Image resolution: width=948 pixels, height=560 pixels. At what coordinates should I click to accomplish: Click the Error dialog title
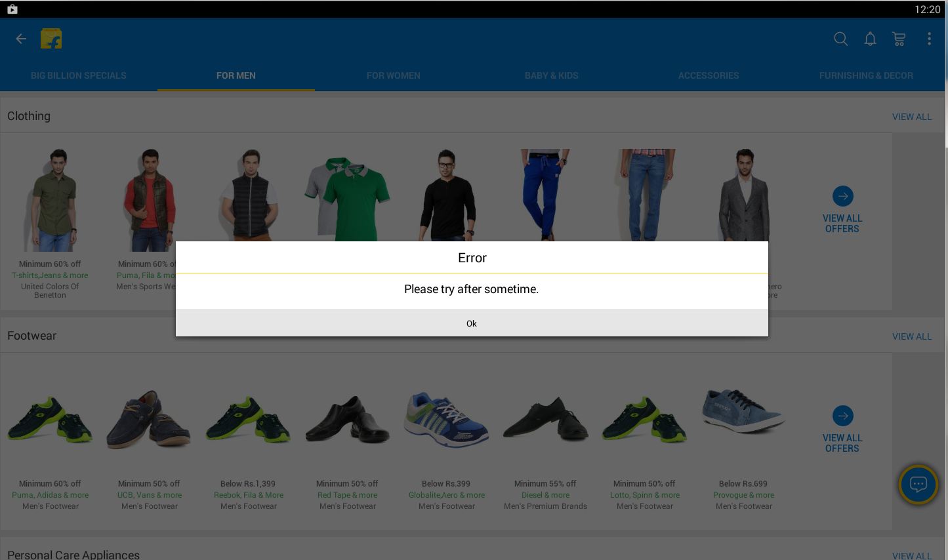pos(472,258)
